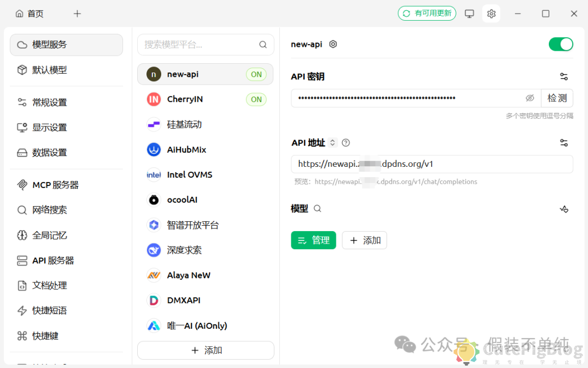
Task: Open the 快捷键 settings section
Action: tap(46, 335)
